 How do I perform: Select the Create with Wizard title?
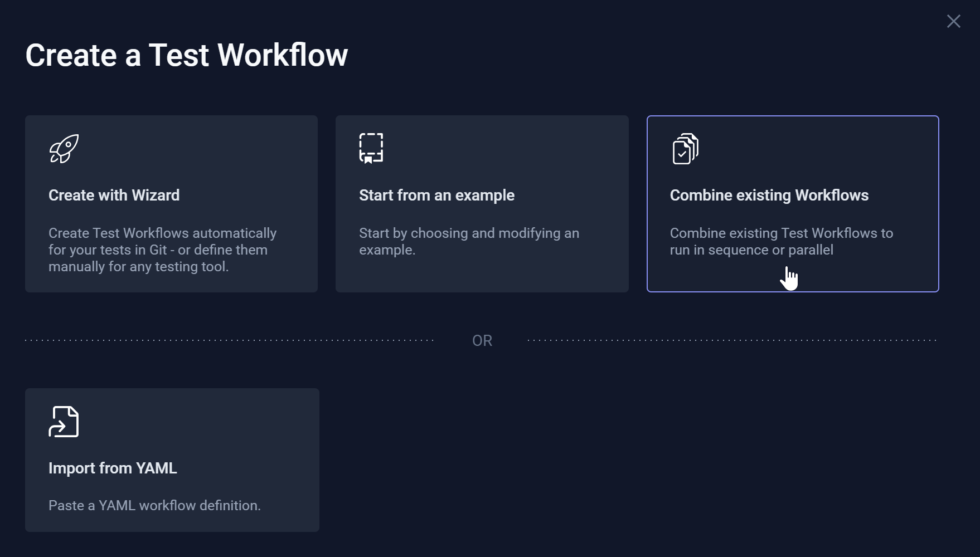pyautogui.click(x=114, y=196)
